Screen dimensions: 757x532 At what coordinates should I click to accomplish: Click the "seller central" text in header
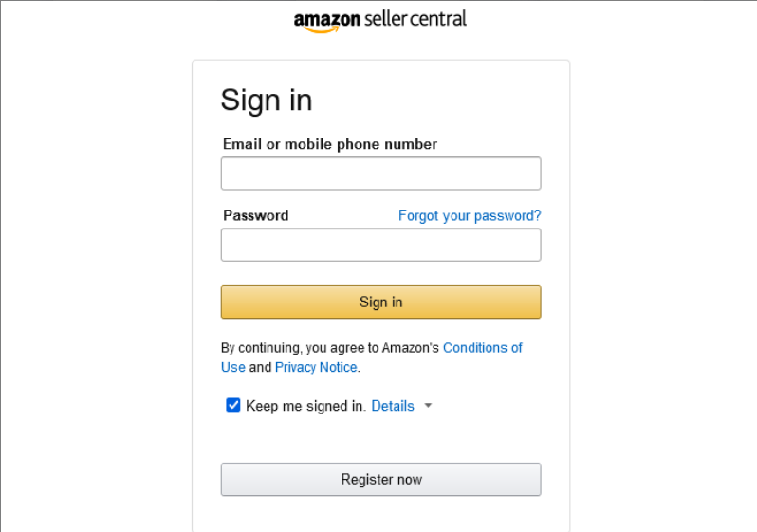[415, 19]
